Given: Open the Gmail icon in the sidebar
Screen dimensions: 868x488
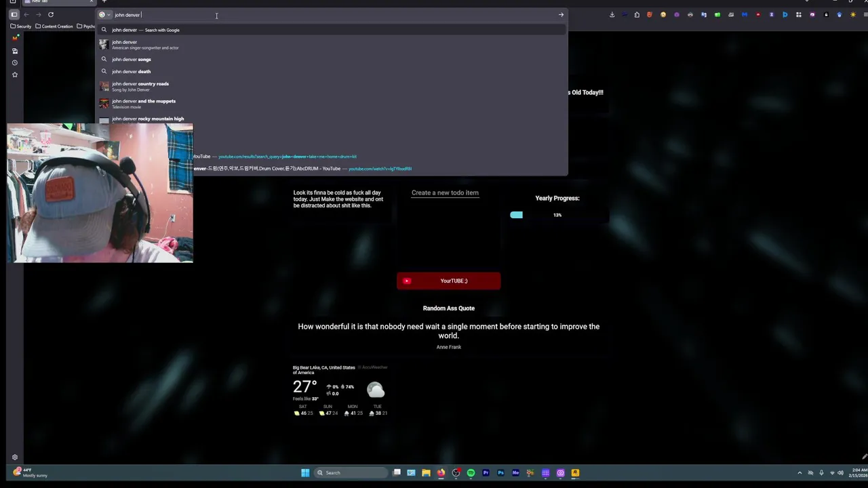Looking at the screenshot, I should (15, 38).
